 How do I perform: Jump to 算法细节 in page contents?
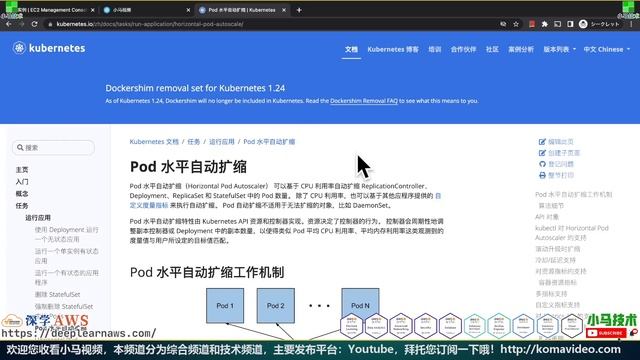click(x=551, y=206)
